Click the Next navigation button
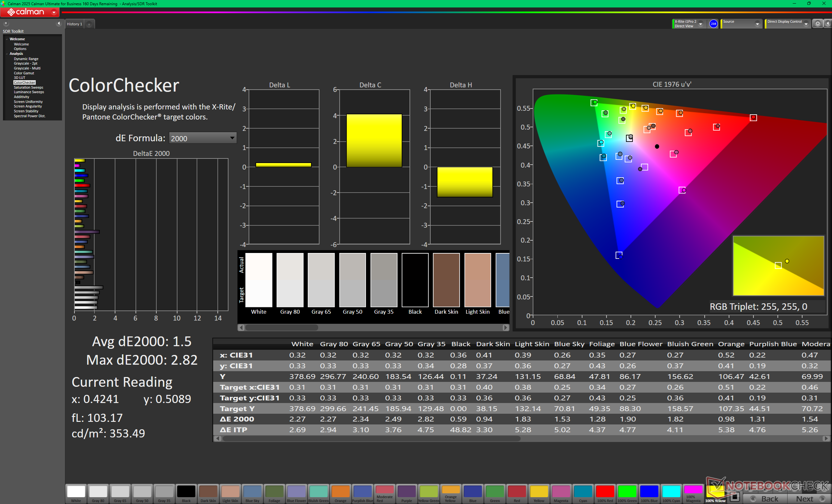The image size is (832, 504). [809, 498]
